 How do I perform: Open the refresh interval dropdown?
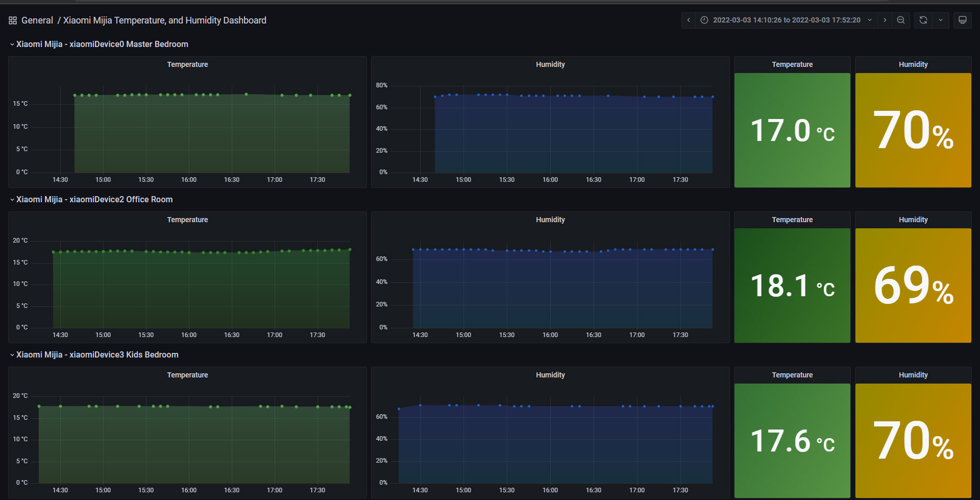(941, 20)
